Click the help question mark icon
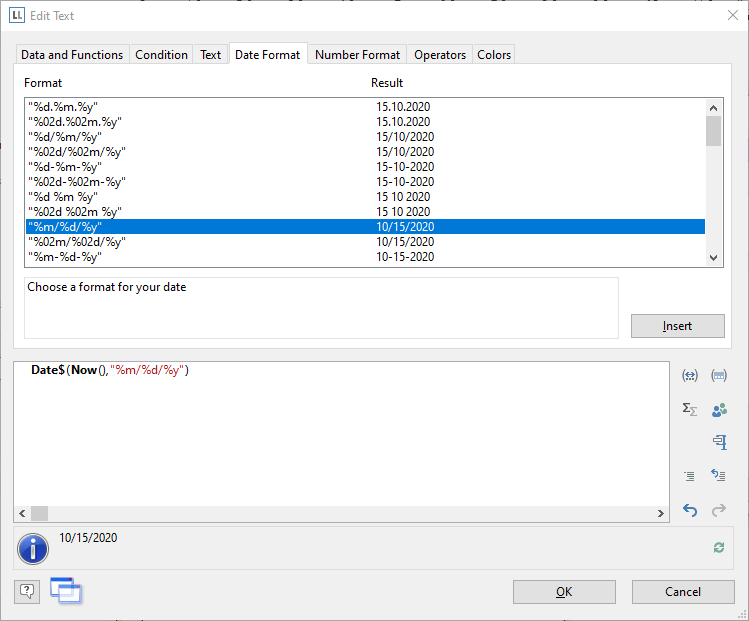Image resolution: width=749 pixels, height=621 pixels. coord(27,591)
